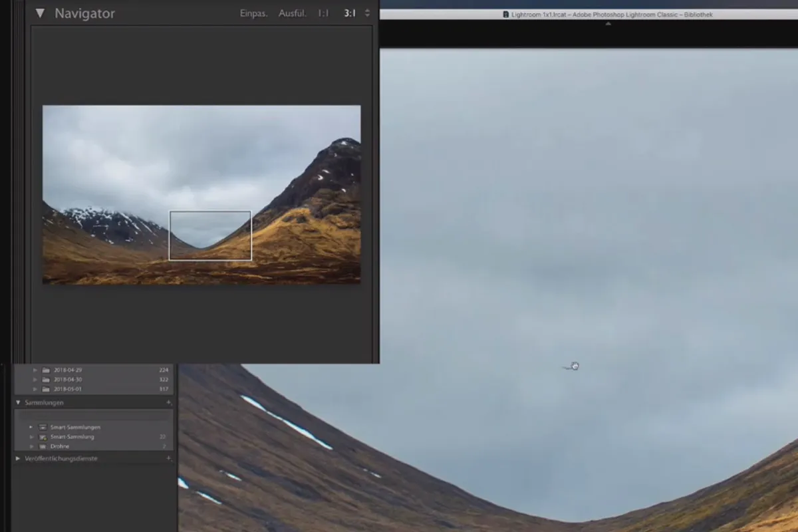
Task: Expand the Smart-Sammlung item arrow
Action: tap(31, 437)
